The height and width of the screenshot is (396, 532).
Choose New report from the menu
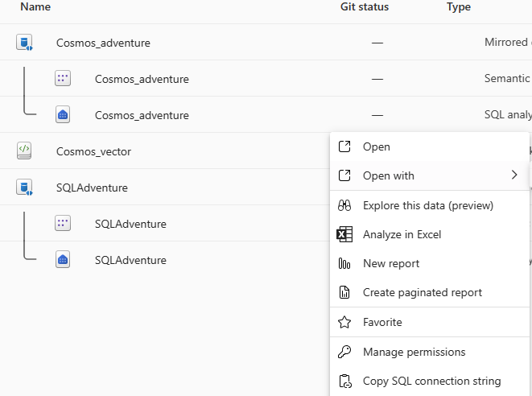[x=430, y=263]
